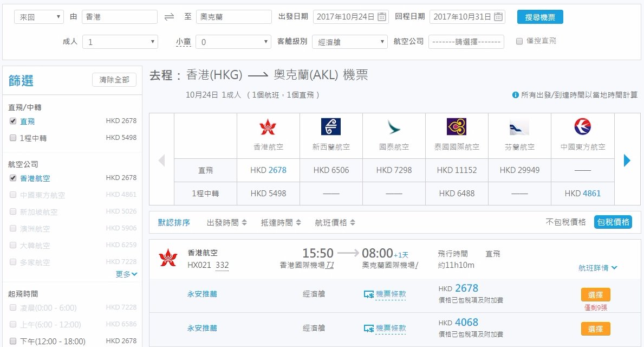Screen dimensions: 644x347
Task: Click Thai Airways logo in grid
Action: [457, 127]
